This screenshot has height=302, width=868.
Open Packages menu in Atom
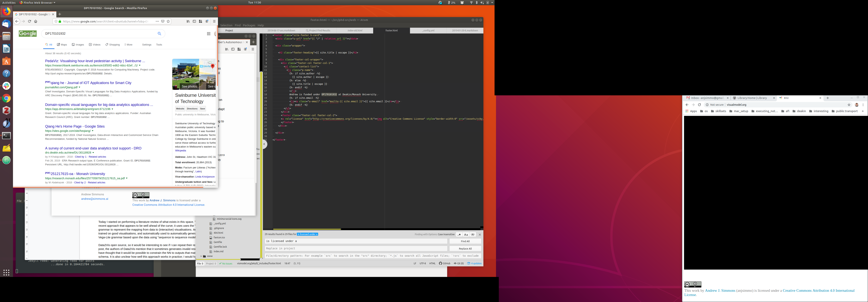[249, 25]
